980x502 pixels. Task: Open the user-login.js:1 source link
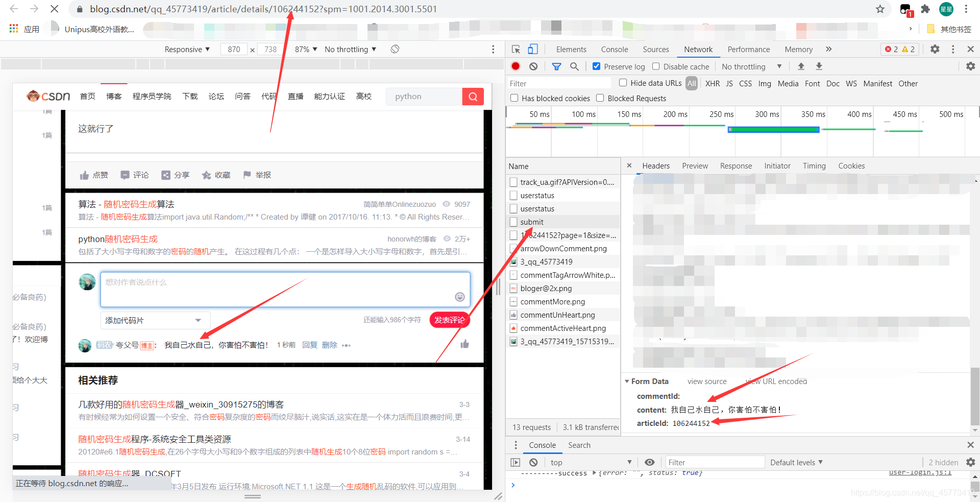920,472
